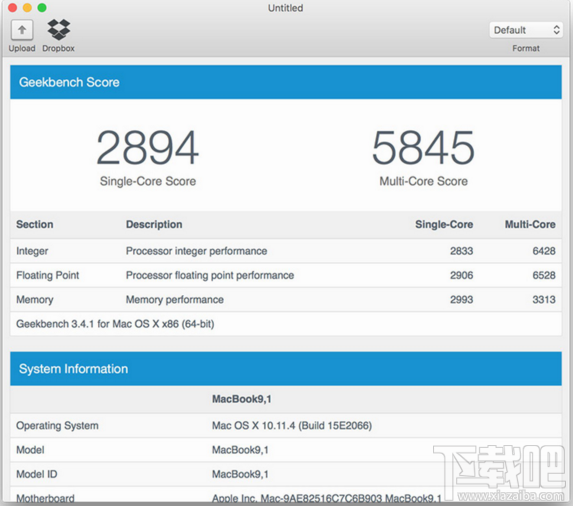Image resolution: width=573 pixels, height=506 pixels.
Task: Click Memory single-core value 2993
Action: tap(462, 300)
